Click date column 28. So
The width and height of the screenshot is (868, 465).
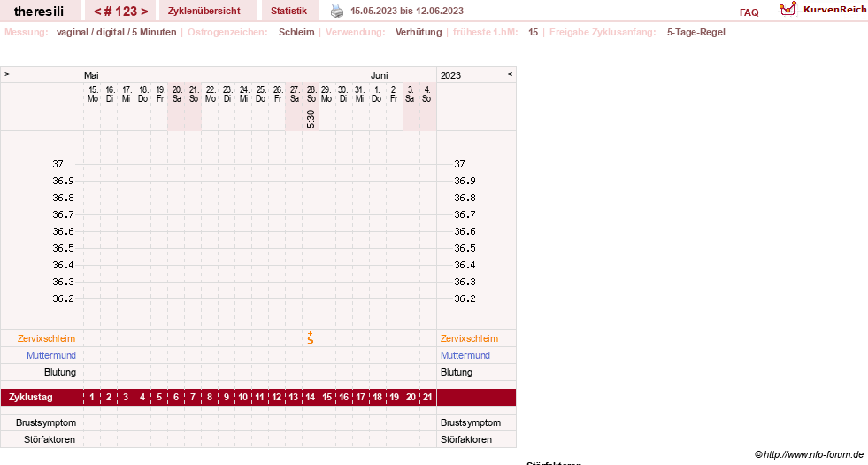click(x=311, y=94)
